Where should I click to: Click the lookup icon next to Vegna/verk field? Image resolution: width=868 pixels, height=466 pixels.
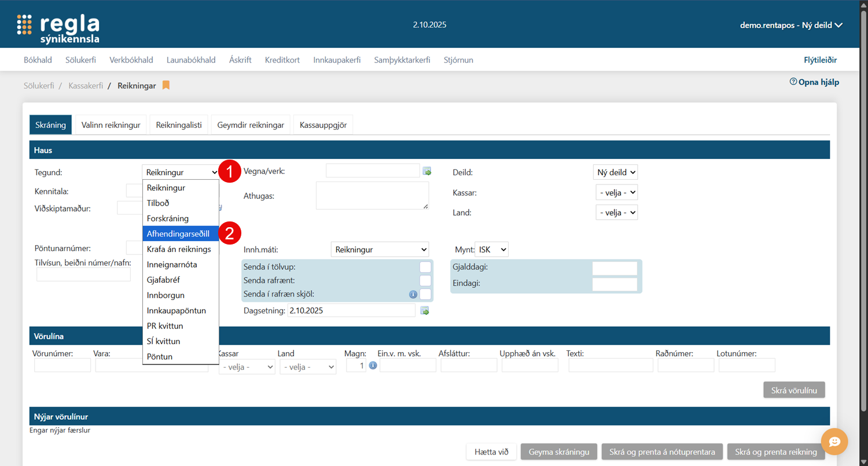point(427,171)
